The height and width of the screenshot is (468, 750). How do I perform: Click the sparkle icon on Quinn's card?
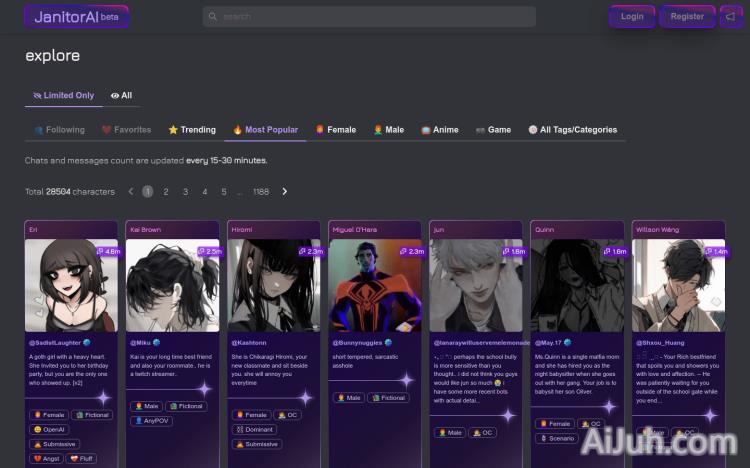(607, 407)
